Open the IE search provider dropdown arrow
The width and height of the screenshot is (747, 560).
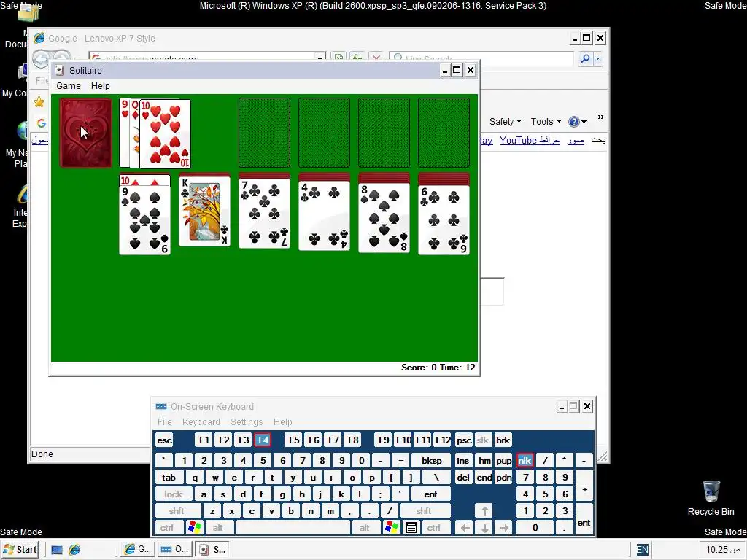tap(597, 59)
